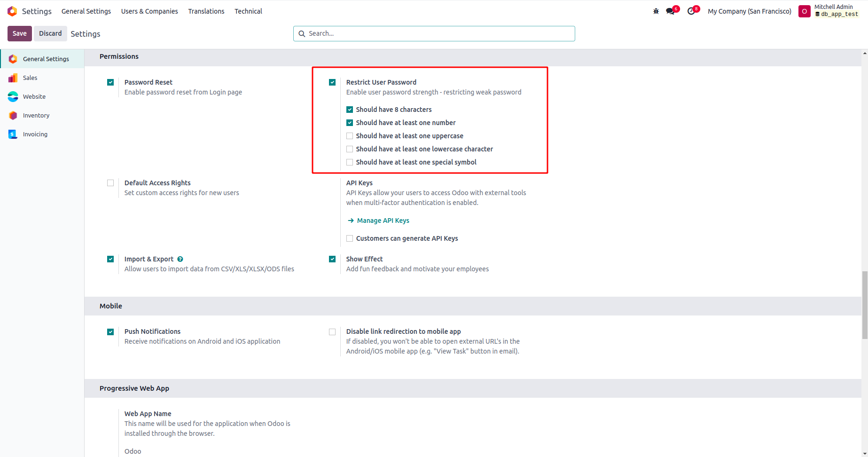The width and height of the screenshot is (868, 457).
Task: Open the debug bug icon menu
Action: pyautogui.click(x=656, y=11)
